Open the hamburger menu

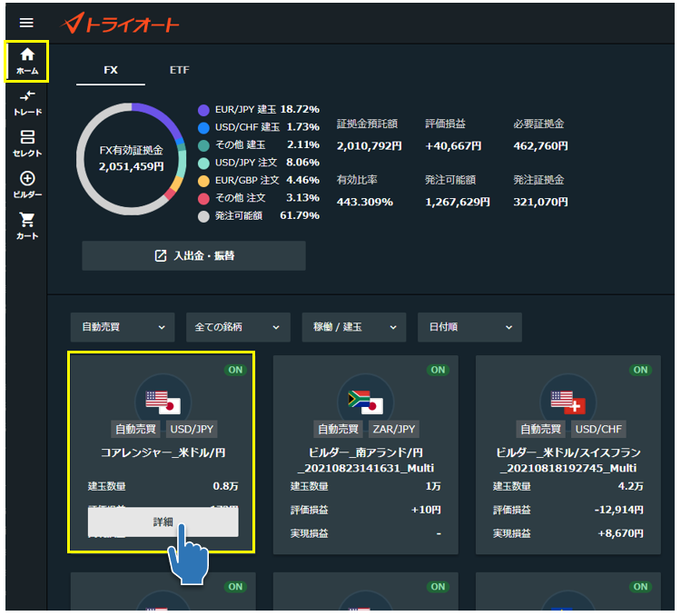(26, 23)
